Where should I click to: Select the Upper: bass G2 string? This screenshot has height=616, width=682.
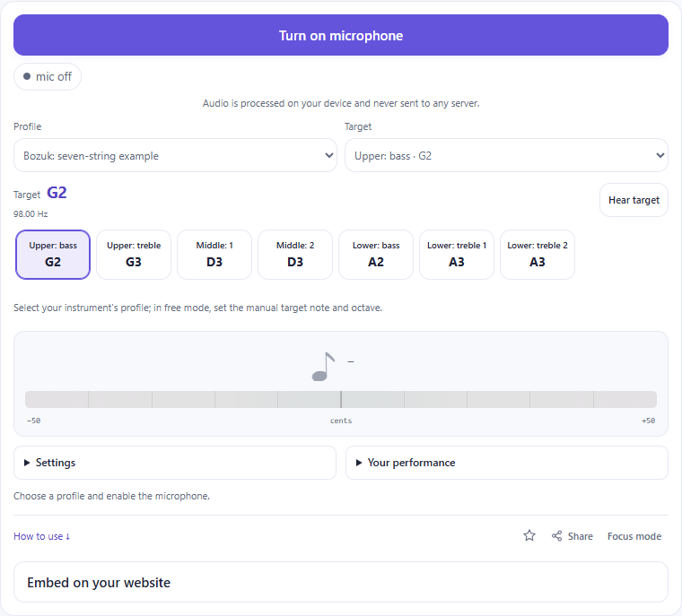coord(53,255)
